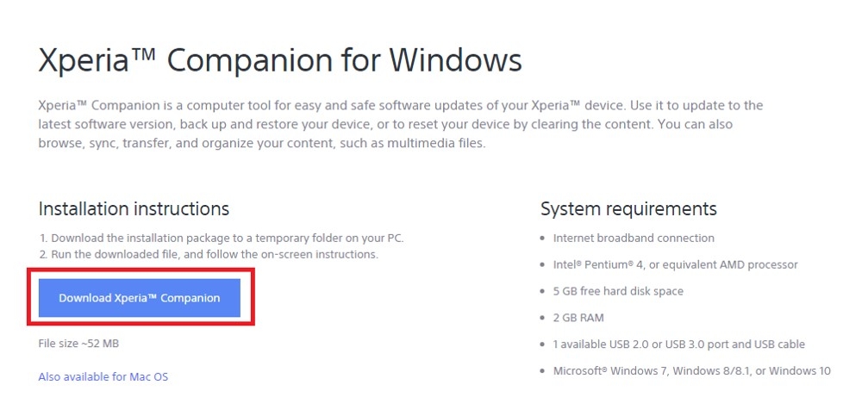Click the 5 GB free hard disk space item
This screenshot has height=397, width=868.
pos(618,291)
